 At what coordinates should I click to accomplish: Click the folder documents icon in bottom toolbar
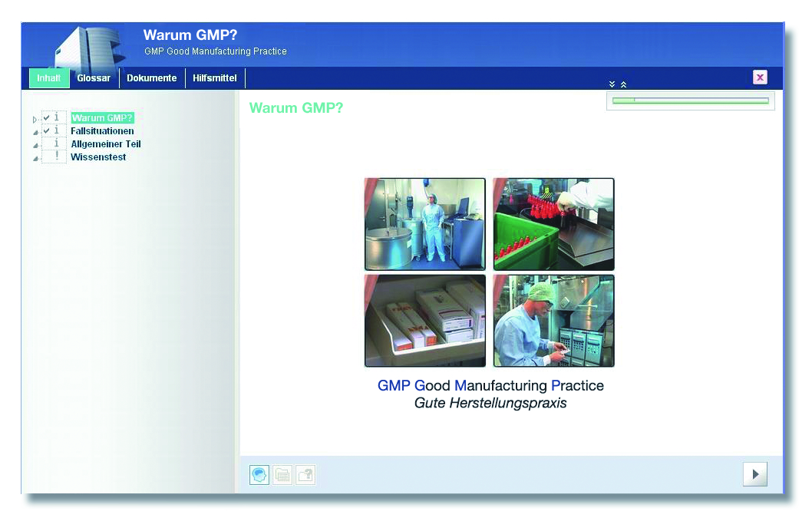282,475
